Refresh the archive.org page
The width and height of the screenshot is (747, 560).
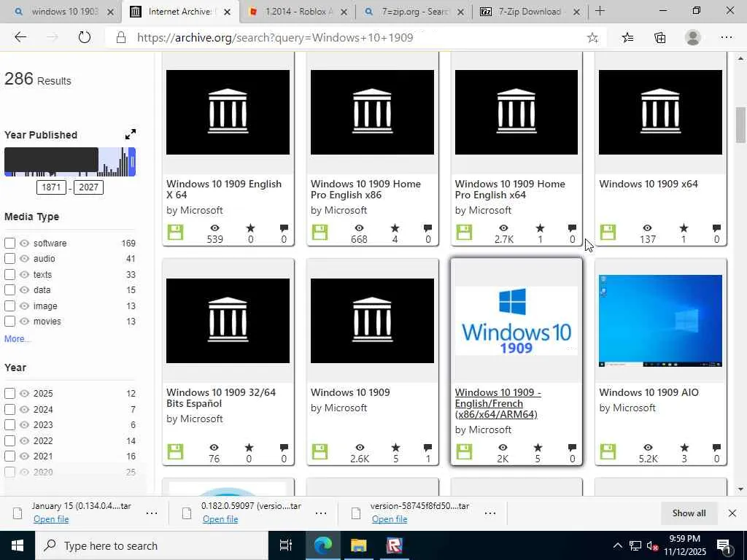point(85,37)
